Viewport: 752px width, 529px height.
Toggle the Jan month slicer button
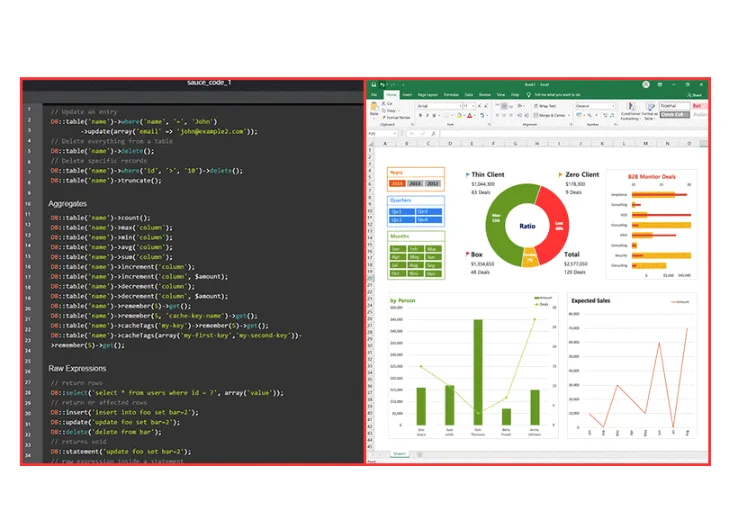[x=397, y=248]
